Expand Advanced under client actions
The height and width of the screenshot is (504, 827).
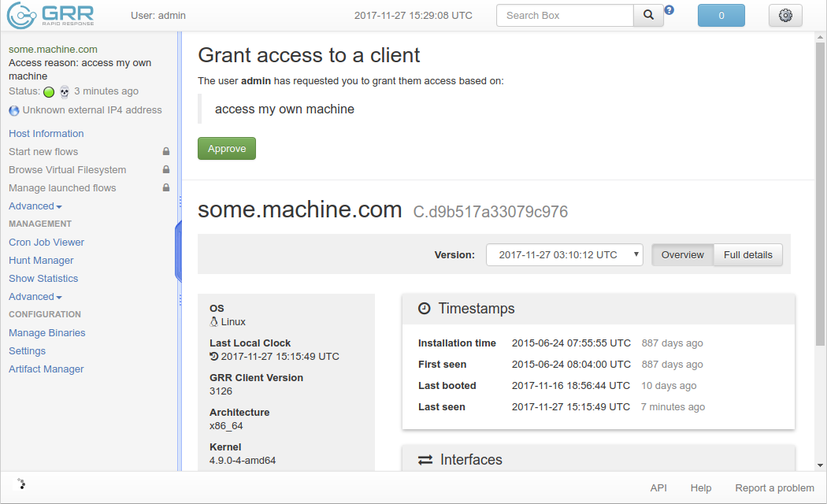(35, 206)
